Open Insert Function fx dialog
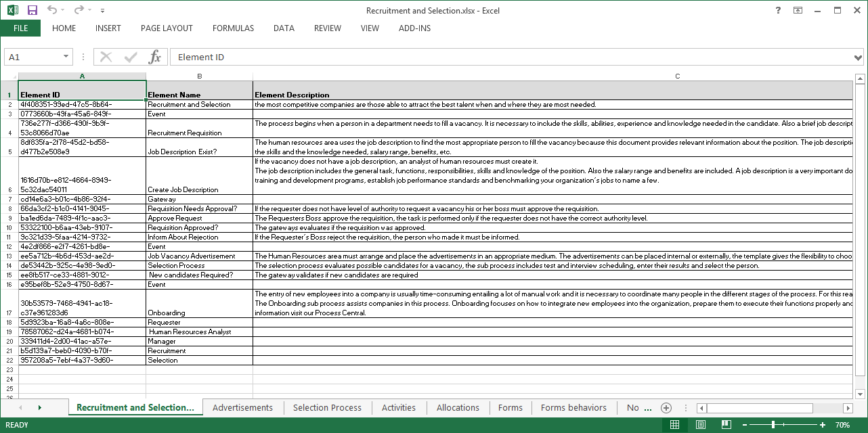The image size is (868, 433). 155,58
